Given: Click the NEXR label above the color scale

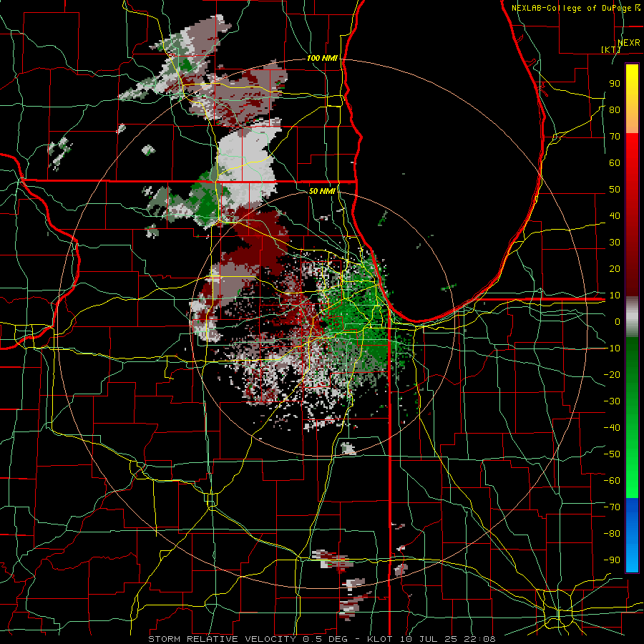Looking at the screenshot, I should point(629,43).
